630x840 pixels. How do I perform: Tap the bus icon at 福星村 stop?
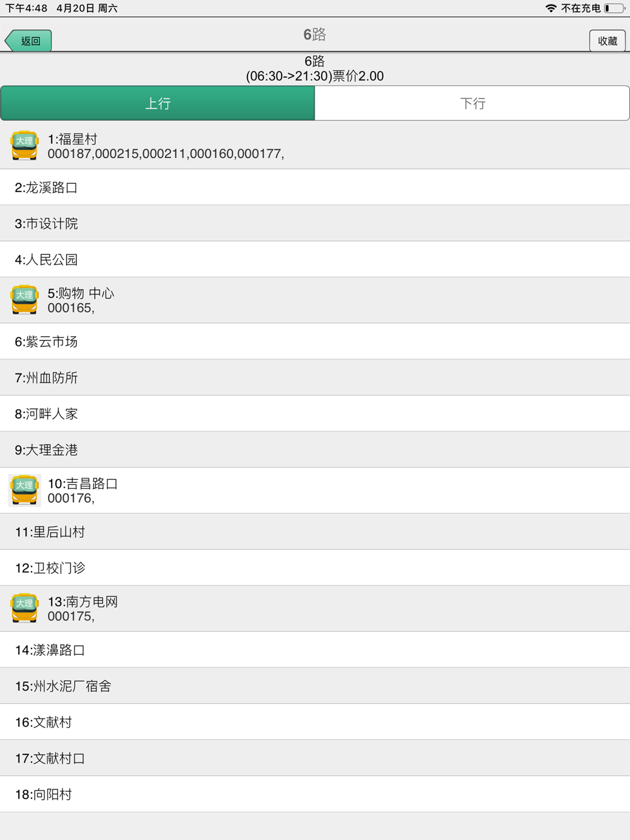[x=25, y=145]
